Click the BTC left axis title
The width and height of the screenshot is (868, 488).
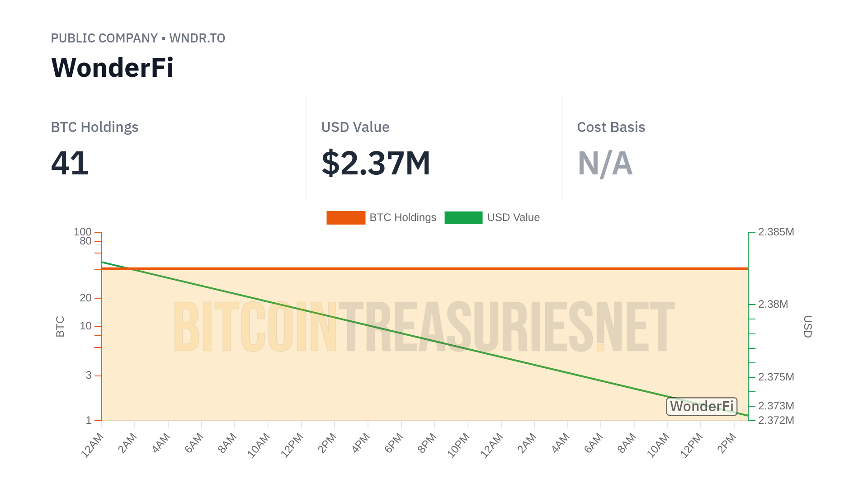(60, 326)
